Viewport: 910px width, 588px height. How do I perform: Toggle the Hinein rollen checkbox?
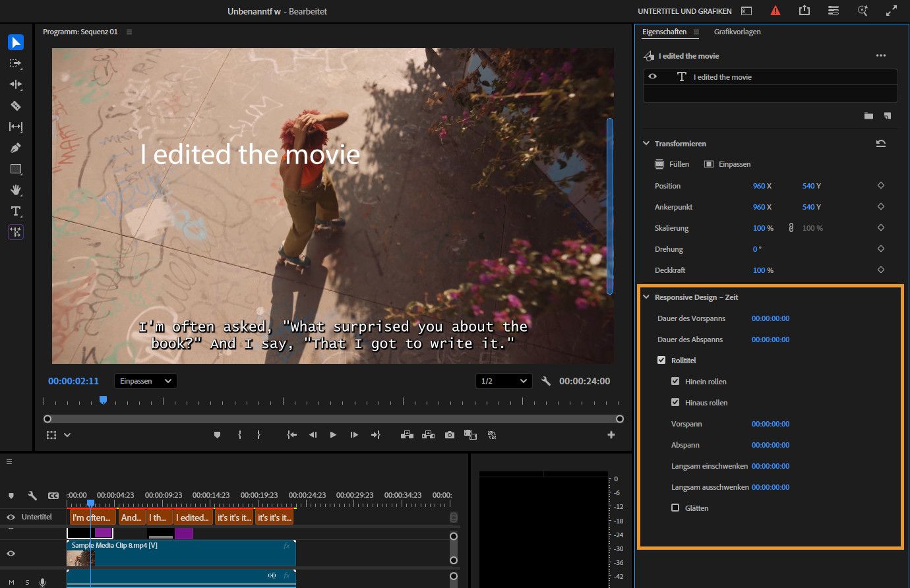pyautogui.click(x=675, y=382)
